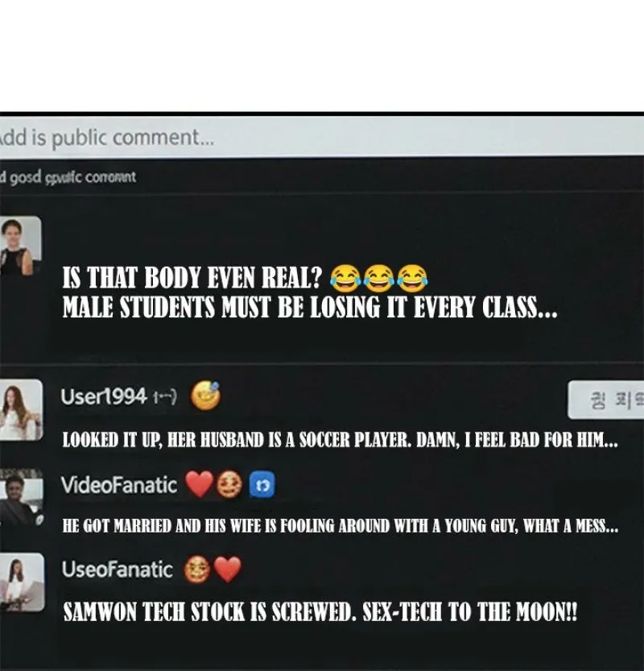Click the public comment input field
This screenshot has height=671, width=644.
[322, 137]
